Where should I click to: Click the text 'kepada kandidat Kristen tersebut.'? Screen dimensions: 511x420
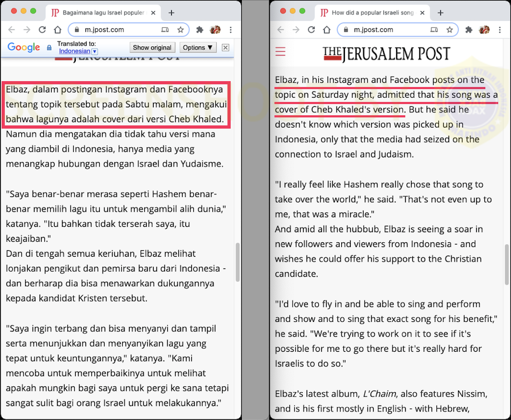76,298
